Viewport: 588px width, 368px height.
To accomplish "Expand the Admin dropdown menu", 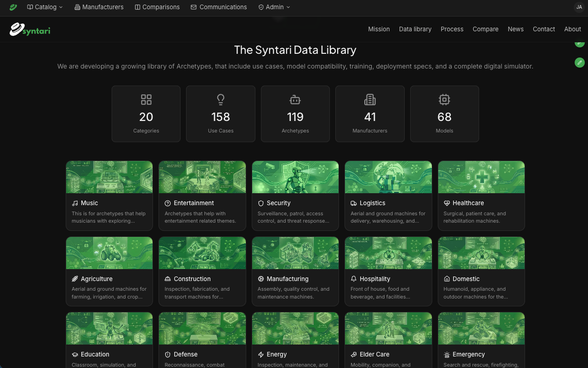I will pyautogui.click(x=274, y=7).
